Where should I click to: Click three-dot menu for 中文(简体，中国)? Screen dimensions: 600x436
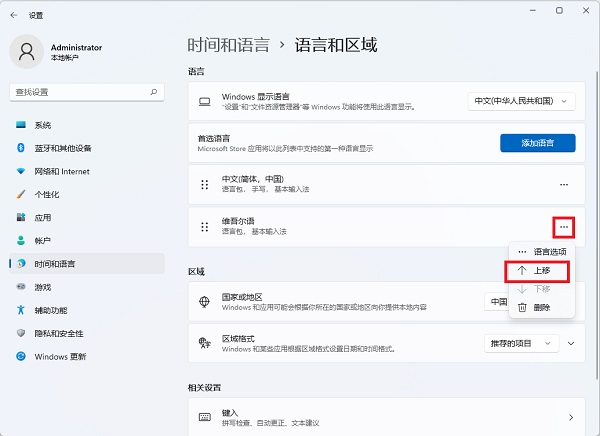click(x=564, y=185)
